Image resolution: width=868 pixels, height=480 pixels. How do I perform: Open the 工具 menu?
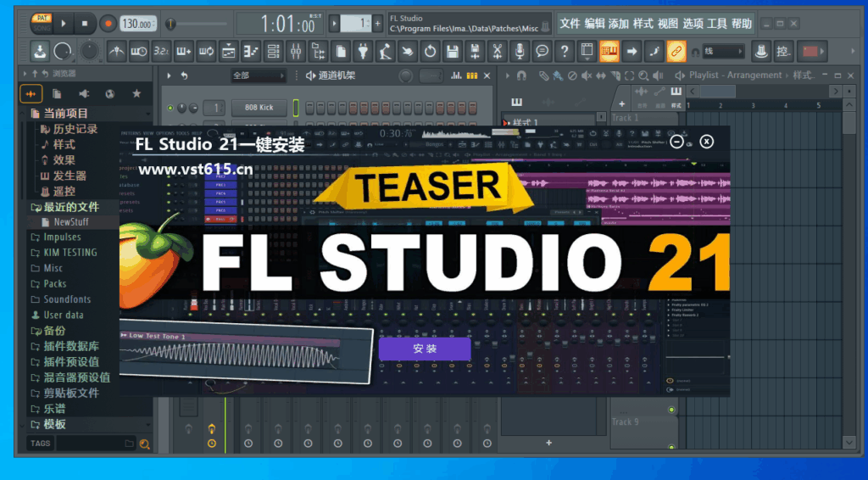pos(717,23)
